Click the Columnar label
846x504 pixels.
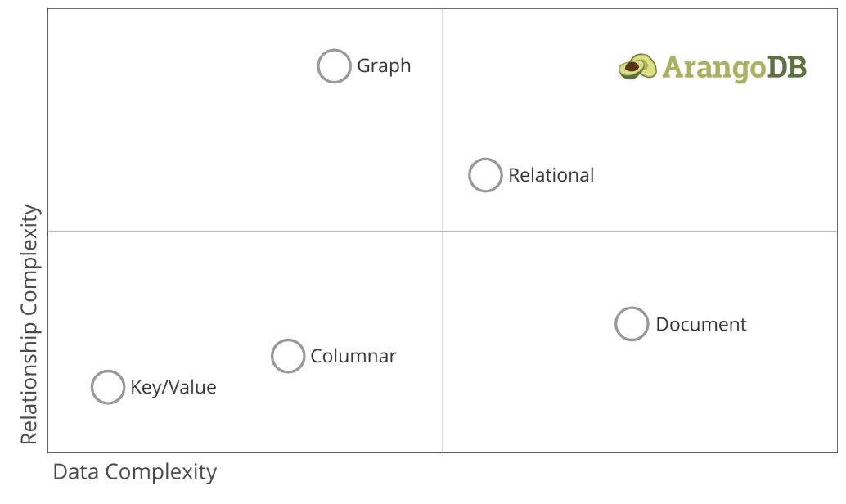353,356
